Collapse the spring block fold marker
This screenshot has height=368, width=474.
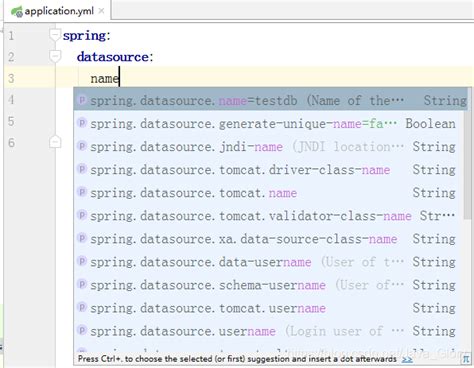55,35
